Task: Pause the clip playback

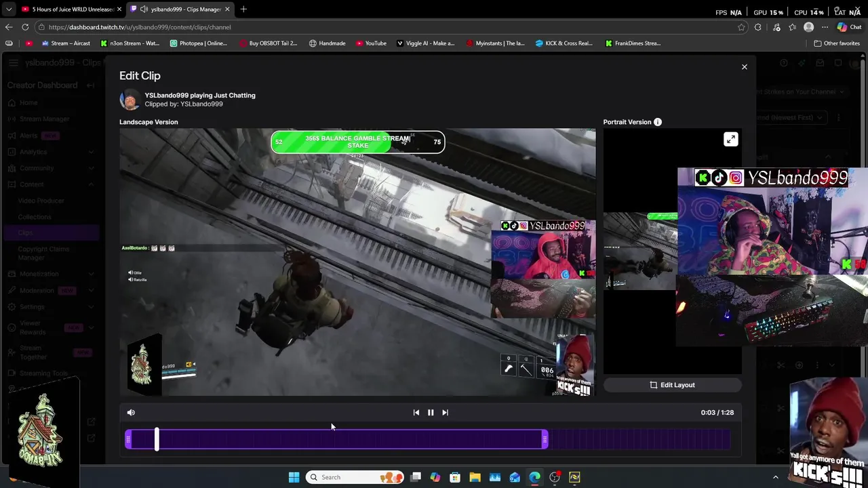Action: [431, 412]
